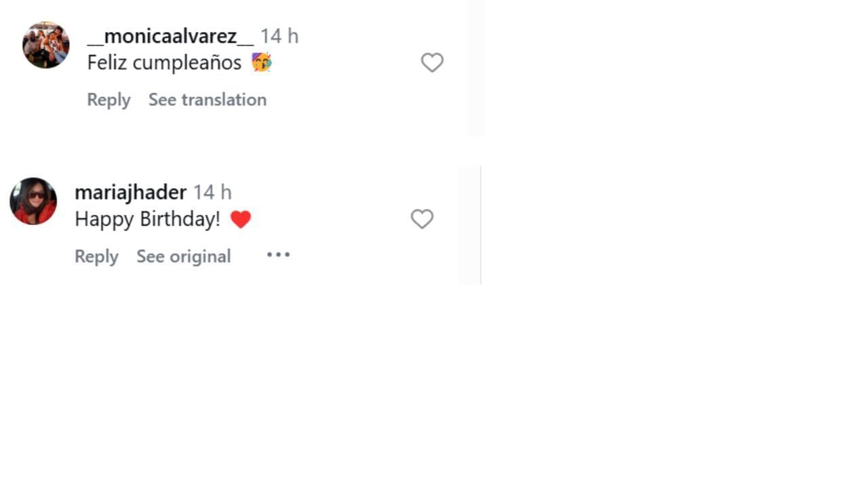Click the red heart emoji

point(241,220)
